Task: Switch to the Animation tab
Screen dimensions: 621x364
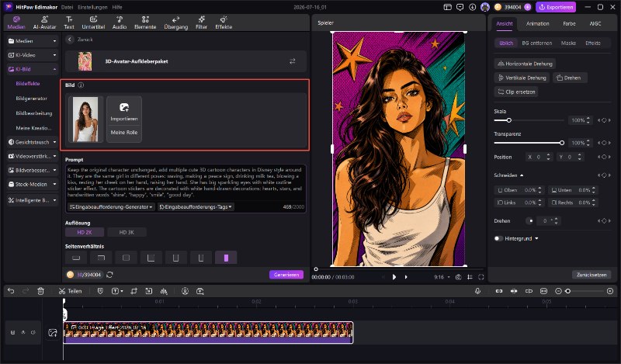Action: click(537, 24)
